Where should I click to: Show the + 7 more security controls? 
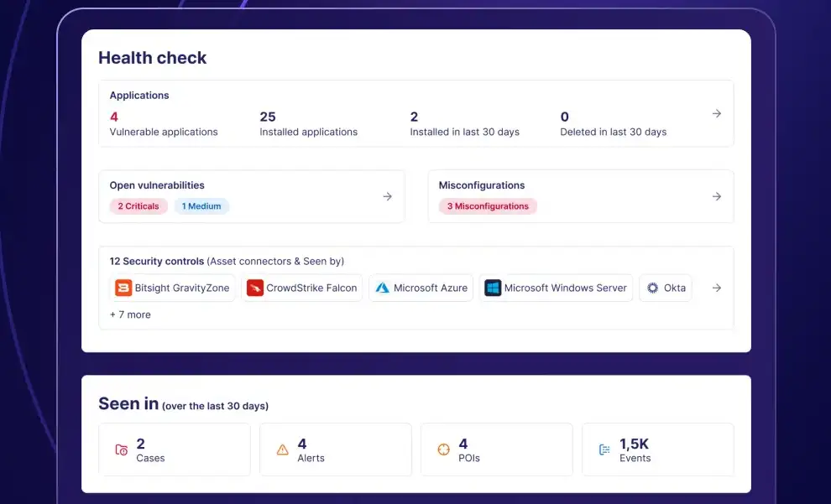coord(130,314)
